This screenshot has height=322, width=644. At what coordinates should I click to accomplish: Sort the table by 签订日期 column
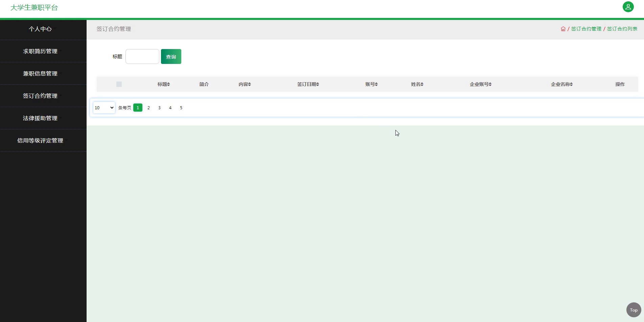pos(308,84)
